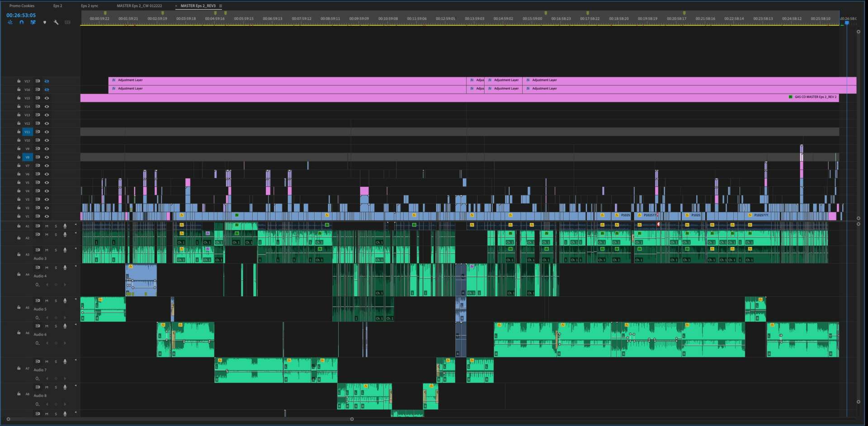The image size is (868, 426).
Task: Toggle insert-as-nest icon left of the magnet
Action: tap(10, 22)
